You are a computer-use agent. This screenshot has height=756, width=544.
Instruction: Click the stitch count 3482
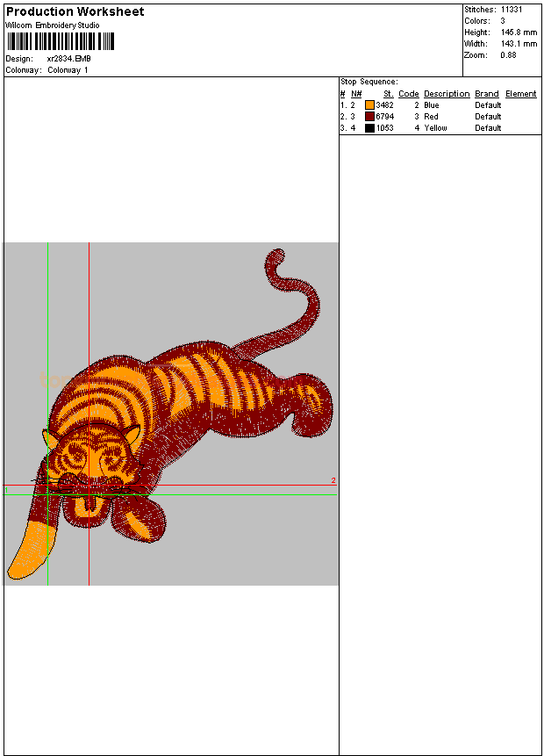point(385,105)
